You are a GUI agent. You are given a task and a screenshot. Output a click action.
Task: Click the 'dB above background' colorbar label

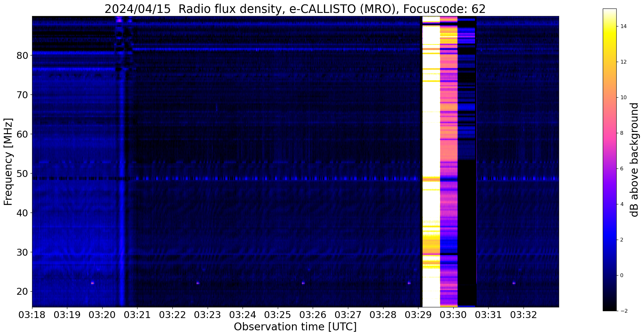pyautogui.click(x=634, y=160)
